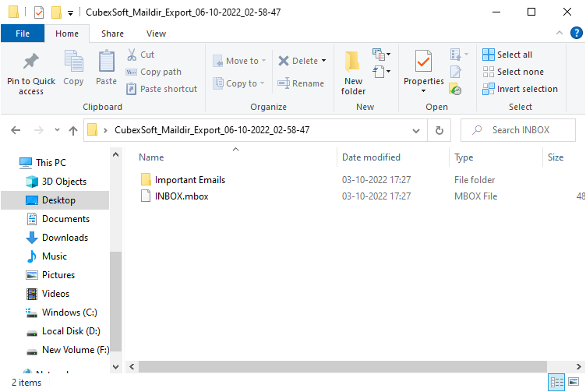Image resolution: width=586 pixels, height=392 pixels.
Task: Click the Search INBOX field
Action: [x=518, y=130]
